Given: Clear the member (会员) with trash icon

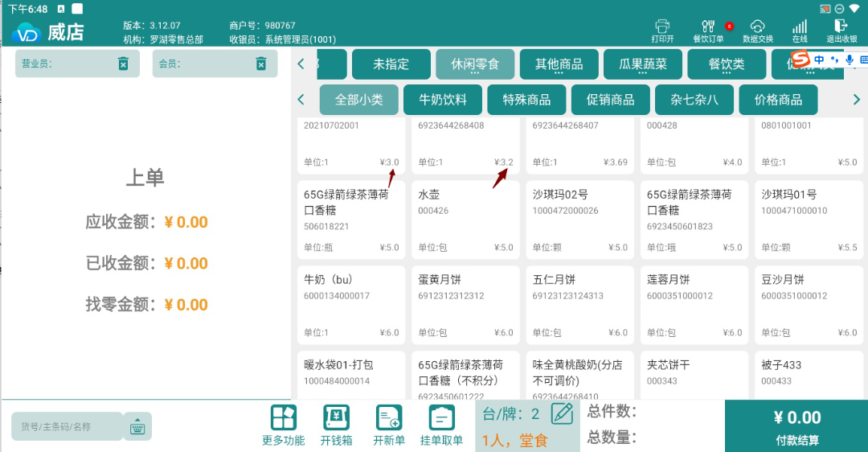Looking at the screenshot, I should [261, 64].
